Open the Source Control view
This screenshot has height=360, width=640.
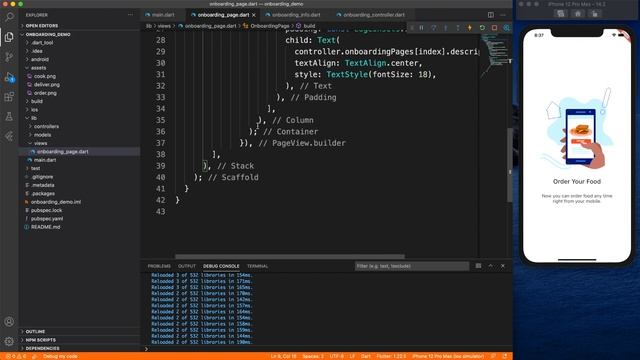(x=9, y=57)
